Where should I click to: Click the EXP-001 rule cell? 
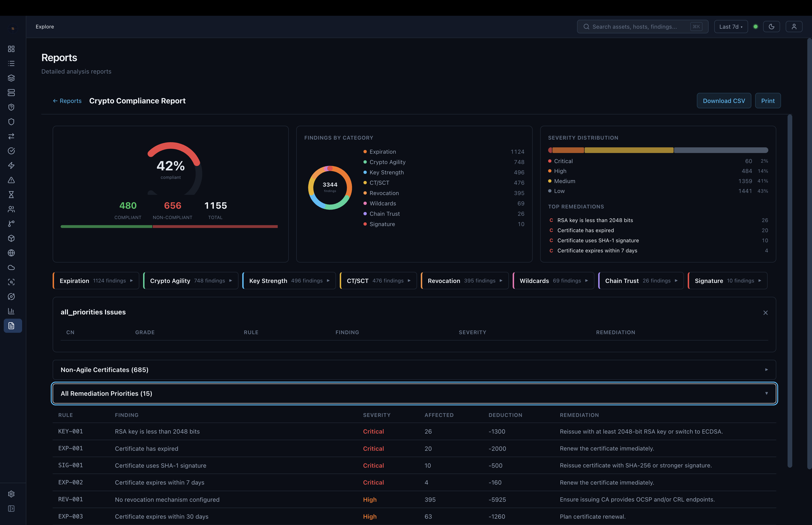pyautogui.click(x=70, y=448)
